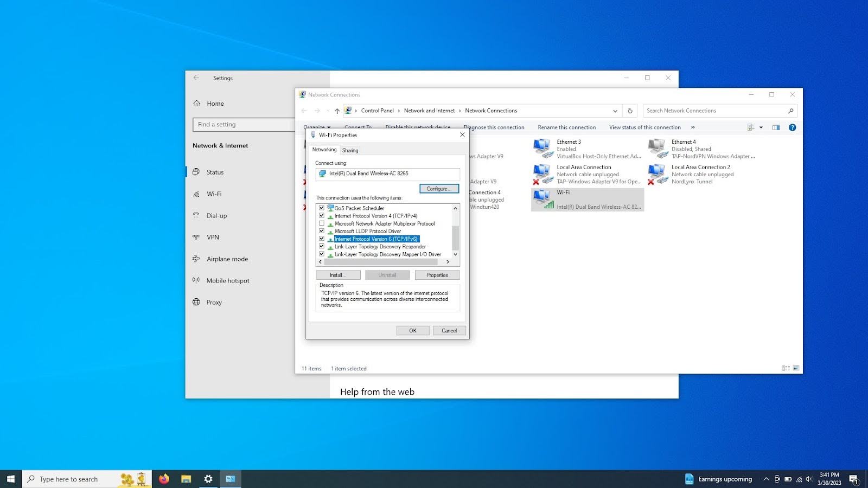This screenshot has width=868, height=488.
Task: Open File Explorer from the taskbar
Action: tap(186, 479)
